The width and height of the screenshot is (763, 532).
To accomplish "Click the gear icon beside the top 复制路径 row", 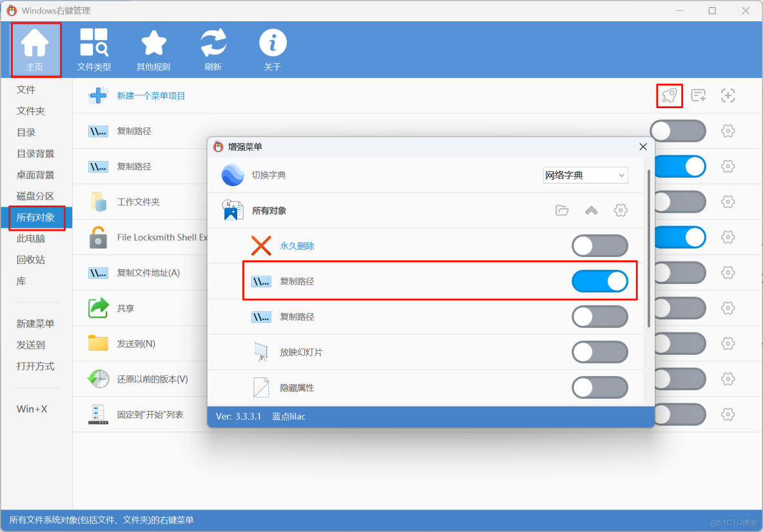I will click(x=728, y=131).
